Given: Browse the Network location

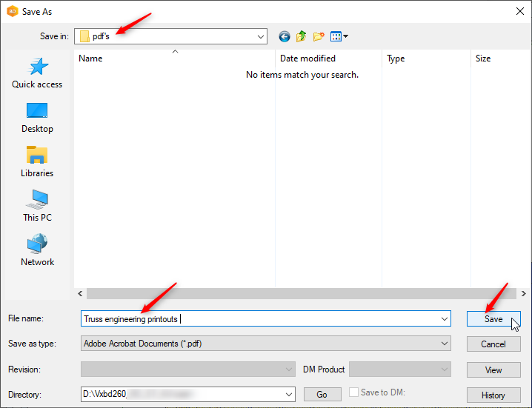Looking at the screenshot, I should point(37,250).
